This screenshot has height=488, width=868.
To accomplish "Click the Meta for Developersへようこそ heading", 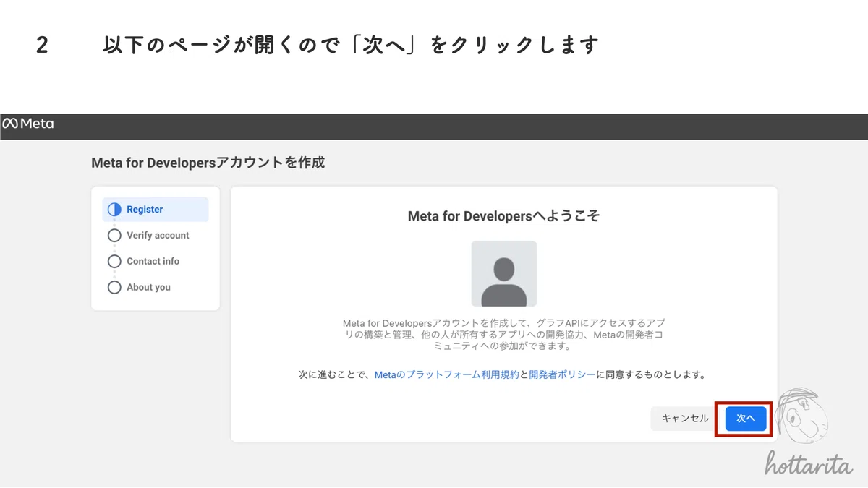I will 504,216.
